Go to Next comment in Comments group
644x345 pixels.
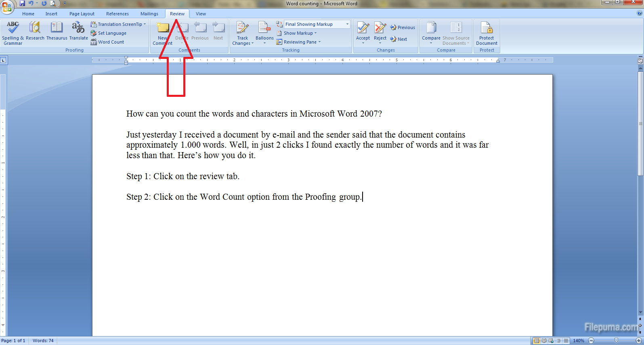click(x=218, y=31)
